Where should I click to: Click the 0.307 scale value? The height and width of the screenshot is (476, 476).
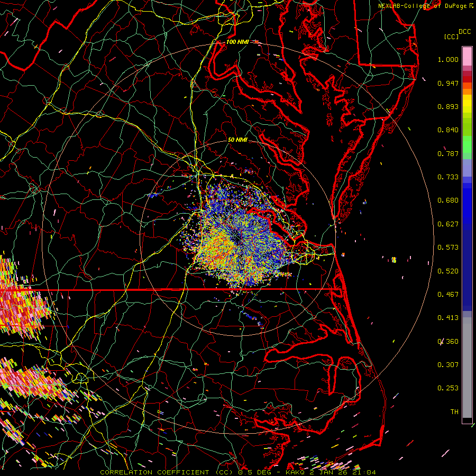(448, 365)
